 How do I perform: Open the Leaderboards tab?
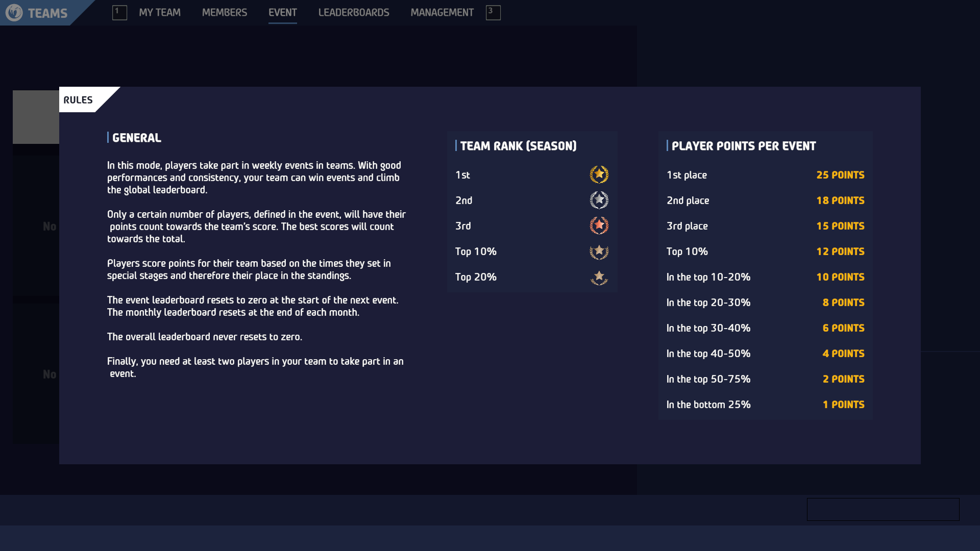pos(354,12)
